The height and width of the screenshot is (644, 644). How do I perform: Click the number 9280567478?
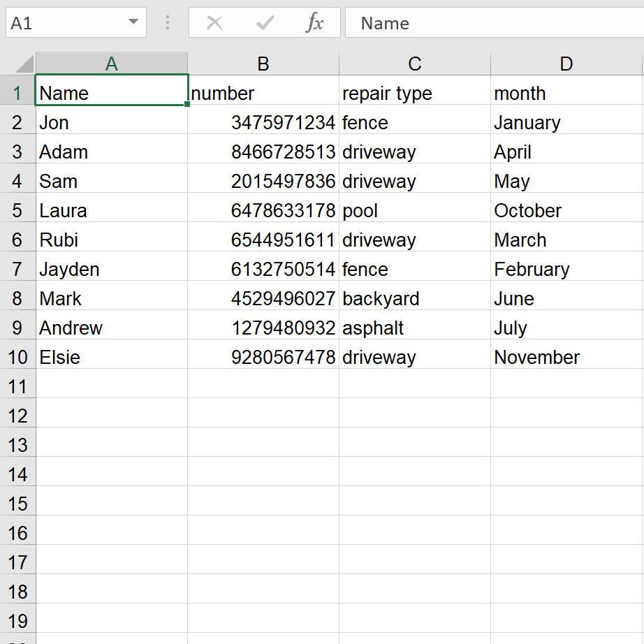tap(263, 354)
